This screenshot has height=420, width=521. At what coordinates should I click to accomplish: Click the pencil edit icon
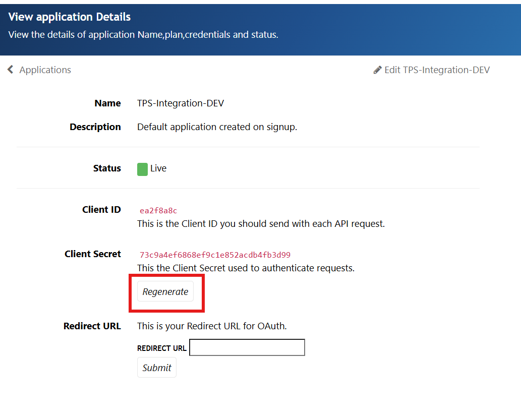[x=377, y=70]
